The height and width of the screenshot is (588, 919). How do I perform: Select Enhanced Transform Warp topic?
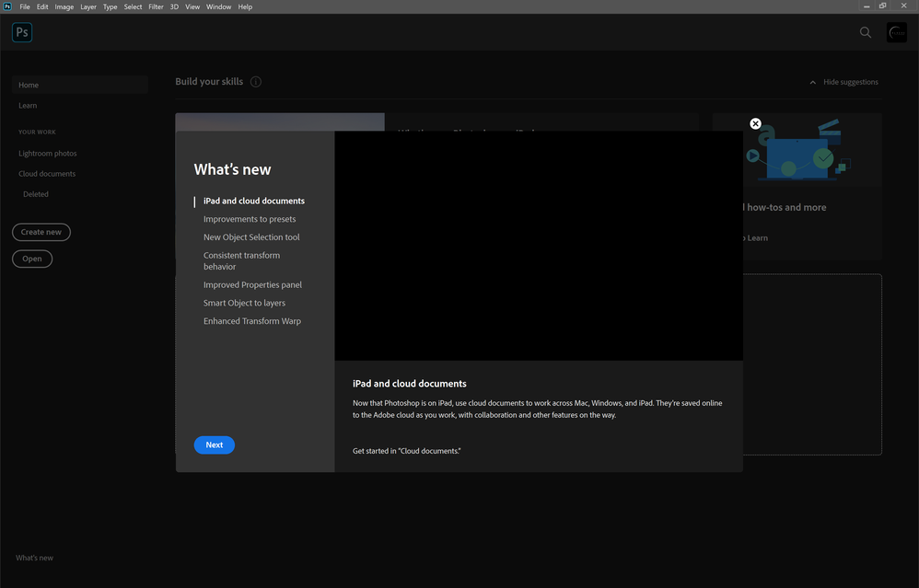[252, 321]
